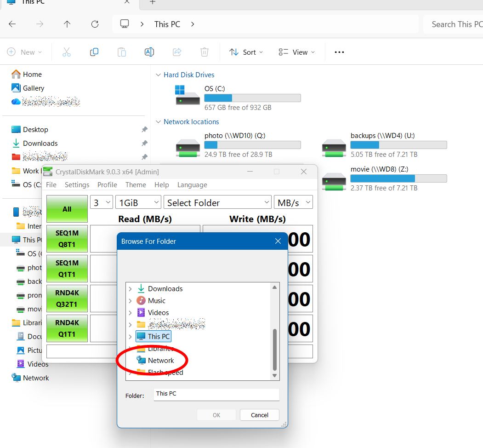Click the Rename icon in toolbar
483x448 pixels.
[x=149, y=52]
